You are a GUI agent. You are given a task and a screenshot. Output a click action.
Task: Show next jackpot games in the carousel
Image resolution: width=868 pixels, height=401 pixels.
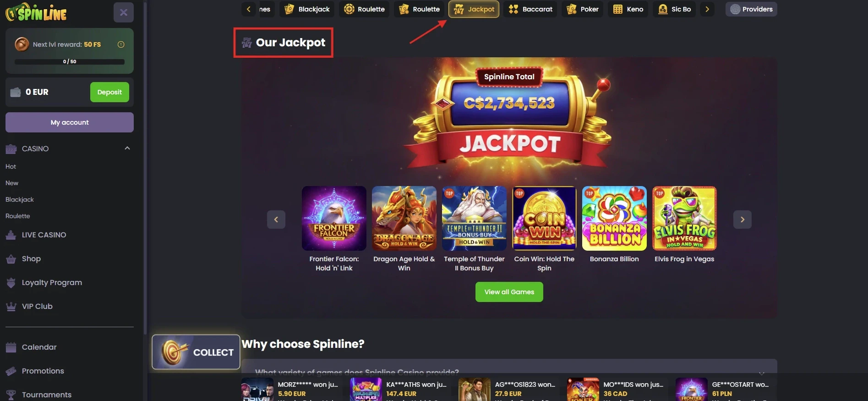tap(742, 220)
